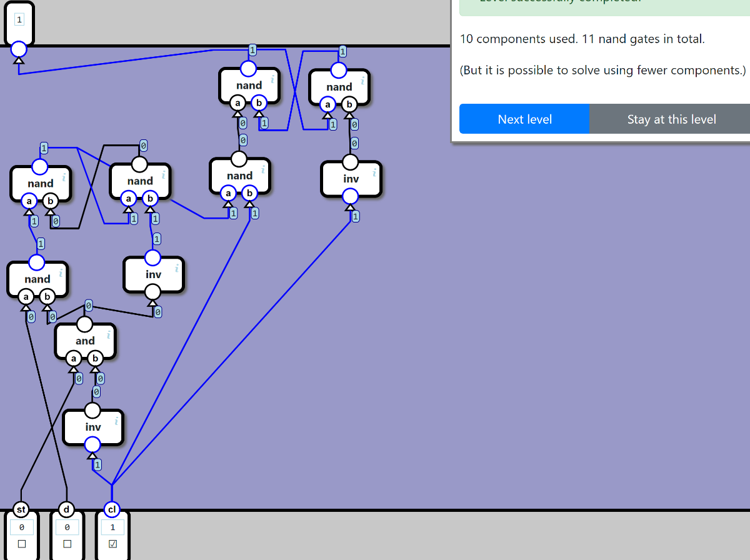
Task: Click the 'st' value field showing 0
Action: pos(22,527)
